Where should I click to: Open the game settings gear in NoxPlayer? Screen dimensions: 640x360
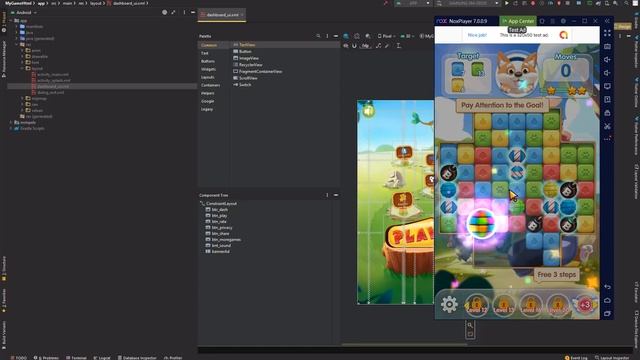(x=449, y=304)
